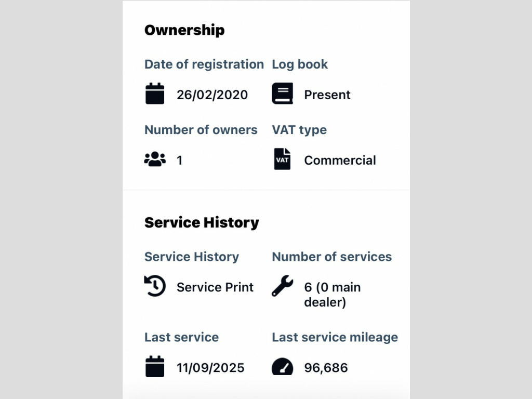Click the Present log book value
The image size is (532, 399).
(327, 95)
